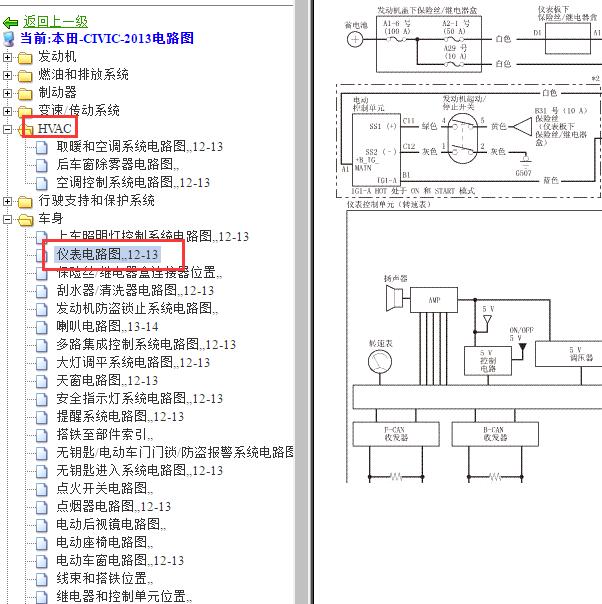Open 多路集成控制系统电路图,,12-13 document

pos(146,344)
